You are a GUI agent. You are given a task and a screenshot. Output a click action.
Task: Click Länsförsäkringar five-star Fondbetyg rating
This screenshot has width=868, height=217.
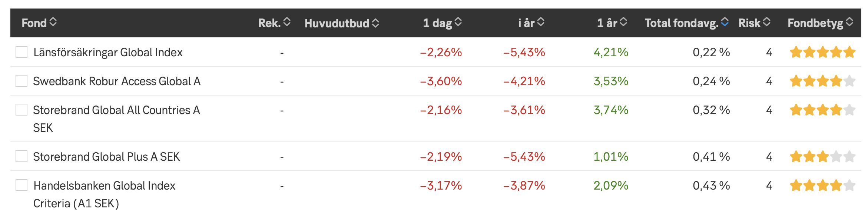(x=822, y=53)
